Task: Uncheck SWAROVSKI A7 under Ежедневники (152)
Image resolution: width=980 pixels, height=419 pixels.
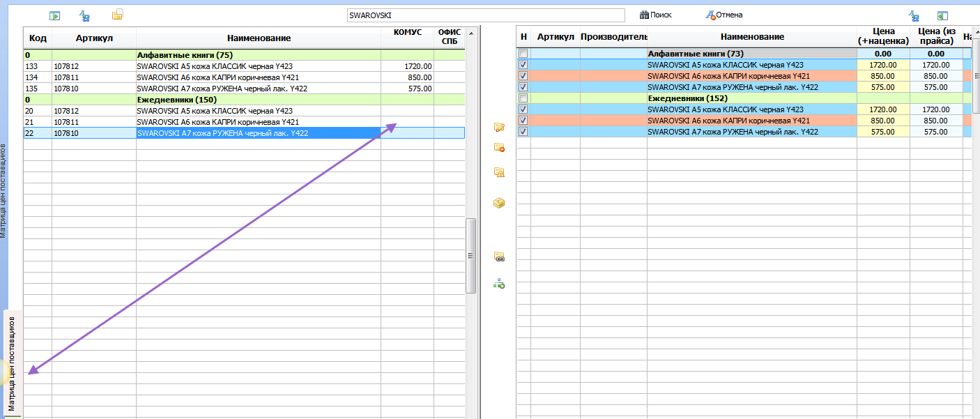Action: (523, 132)
